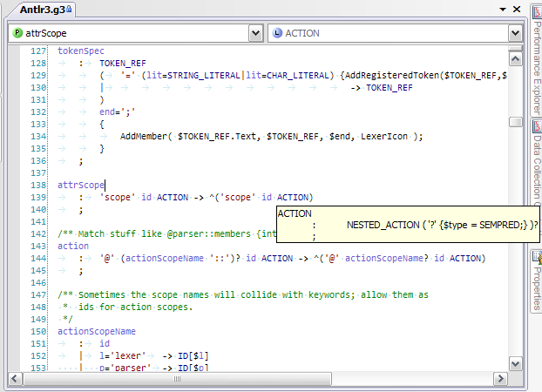Click the editor split bar above scrollbar
This screenshot has height=392, width=542.
pos(515,49)
